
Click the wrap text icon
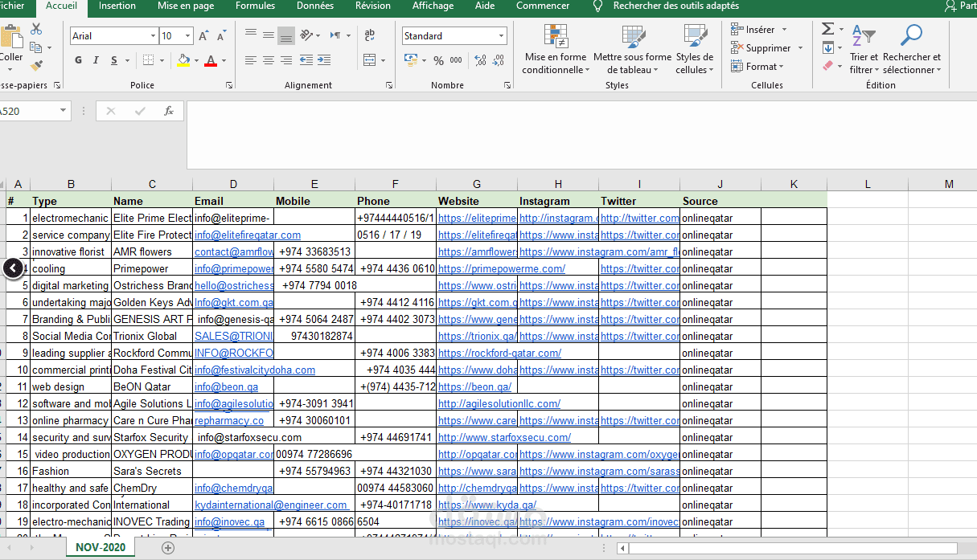pyautogui.click(x=370, y=35)
